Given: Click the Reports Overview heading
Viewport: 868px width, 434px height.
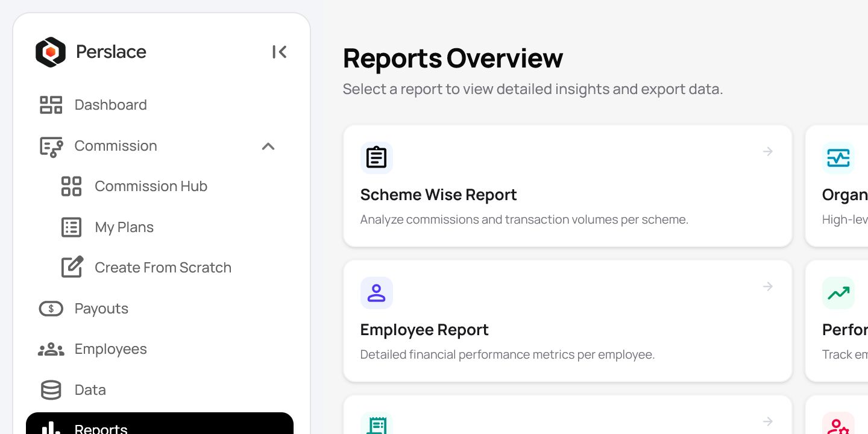Looking at the screenshot, I should point(453,58).
